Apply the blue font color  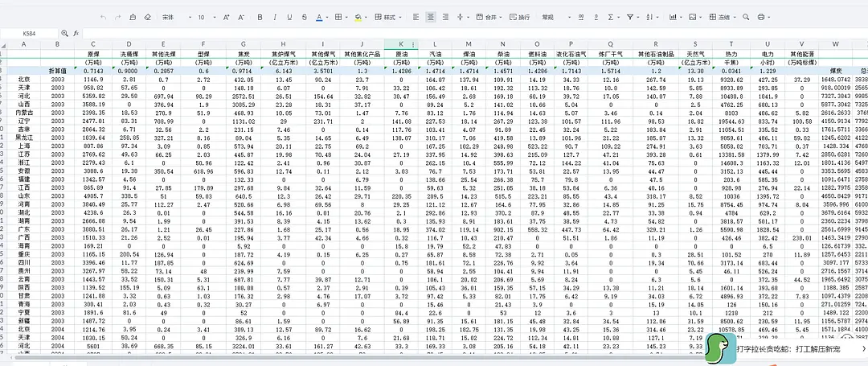pyautogui.click(x=319, y=17)
